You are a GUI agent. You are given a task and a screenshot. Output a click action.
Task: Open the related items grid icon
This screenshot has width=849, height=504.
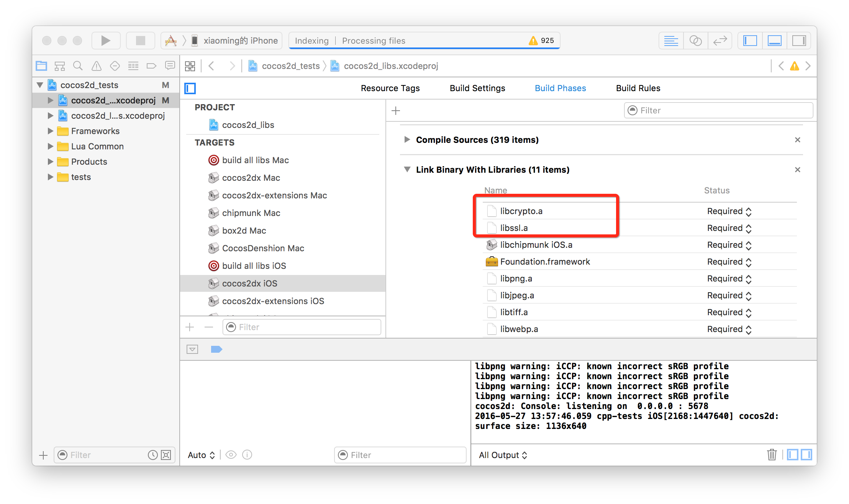pyautogui.click(x=190, y=66)
